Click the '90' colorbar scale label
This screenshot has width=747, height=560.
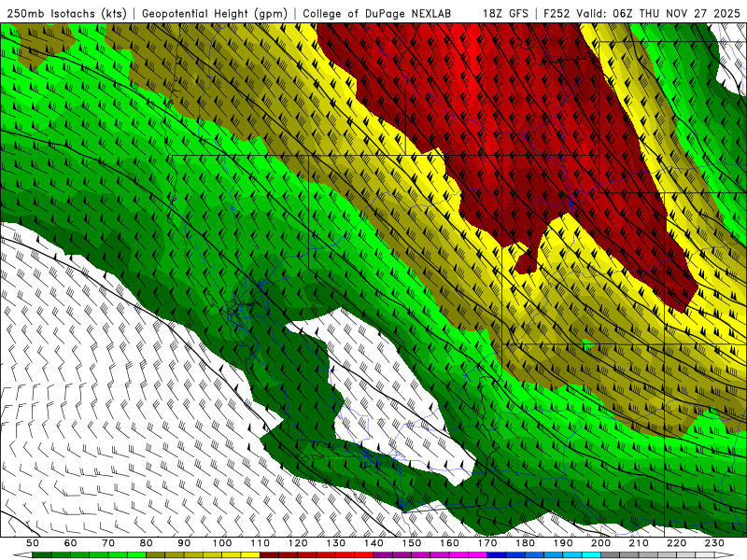point(184,543)
